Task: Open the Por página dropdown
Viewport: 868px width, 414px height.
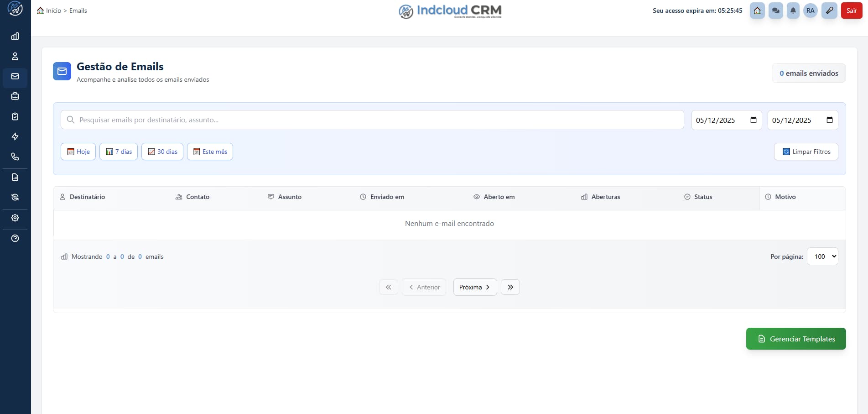Action: click(x=822, y=256)
